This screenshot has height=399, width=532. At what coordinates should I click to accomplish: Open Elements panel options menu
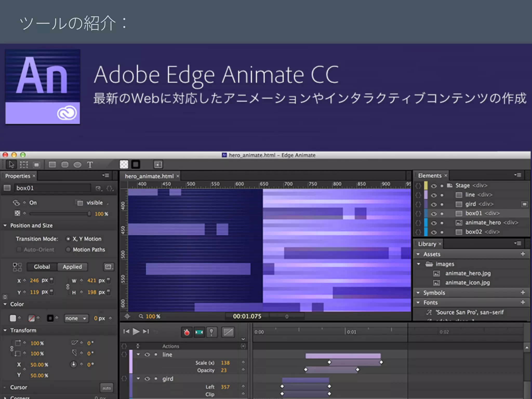coord(518,175)
